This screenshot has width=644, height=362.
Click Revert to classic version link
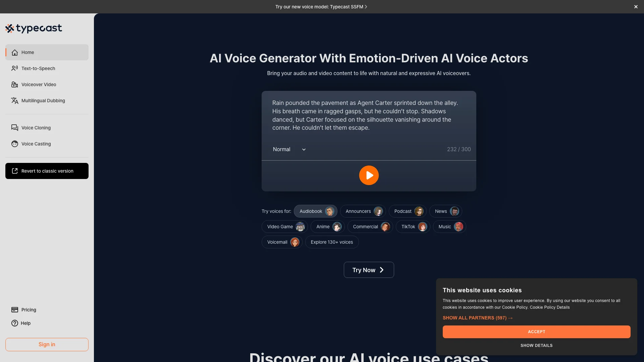(47, 171)
